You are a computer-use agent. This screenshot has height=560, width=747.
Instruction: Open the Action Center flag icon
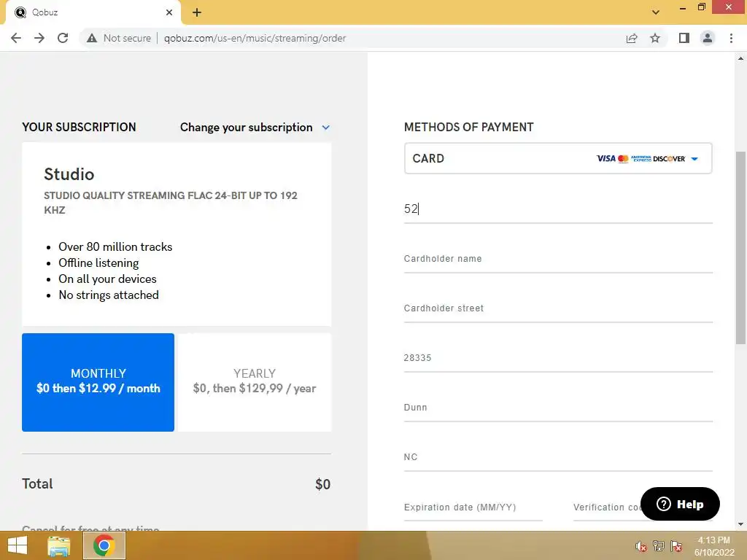coord(676,546)
